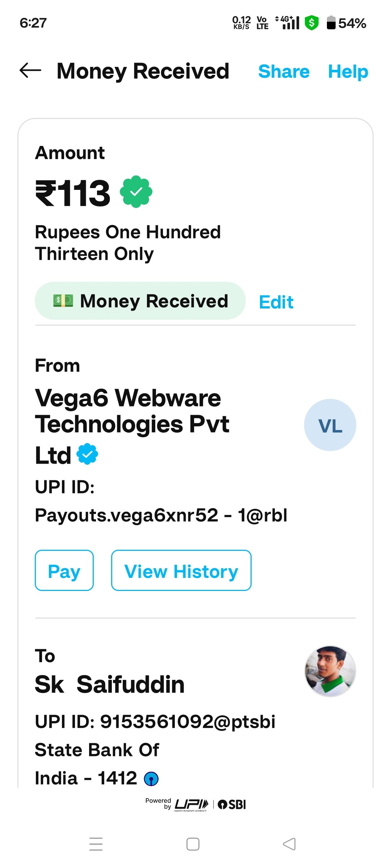The width and height of the screenshot is (391, 868).
Task: Tap the green shield icon in status bar
Action: pyautogui.click(x=311, y=23)
